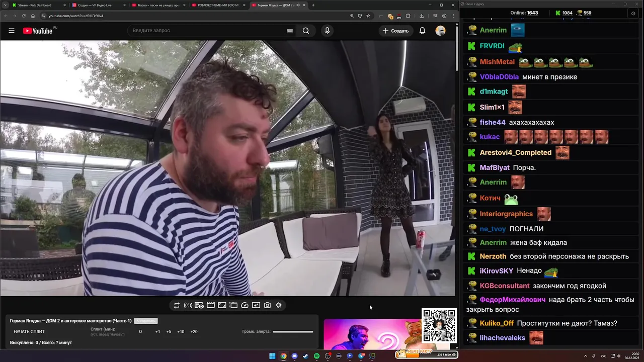Click the Создать create button
Screen dimensions: 644x362
[395, 31]
